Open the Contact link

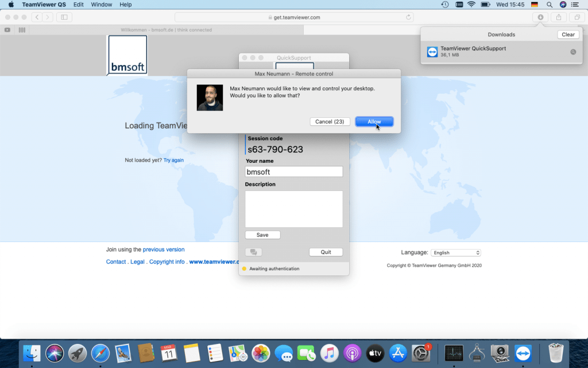click(x=116, y=262)
